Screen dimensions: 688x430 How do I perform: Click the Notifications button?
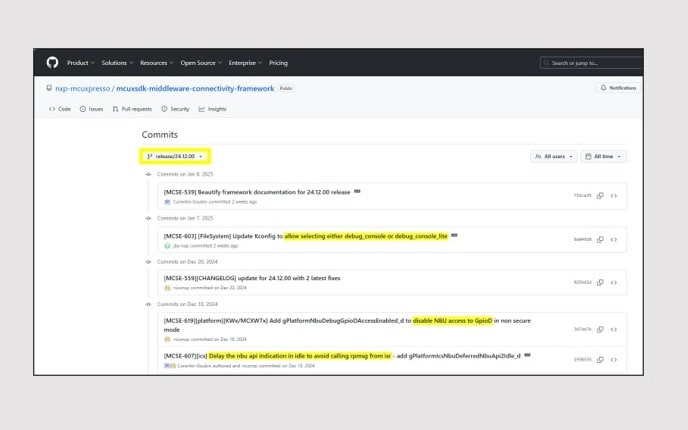point(618,88)
